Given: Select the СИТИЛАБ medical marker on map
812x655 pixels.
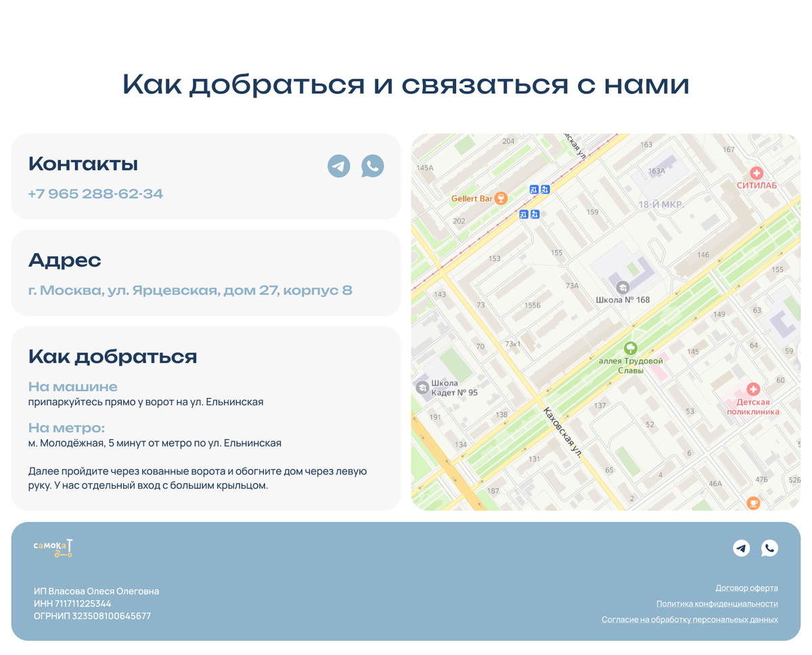Looking at the screenshot, I should coord(756,173).
